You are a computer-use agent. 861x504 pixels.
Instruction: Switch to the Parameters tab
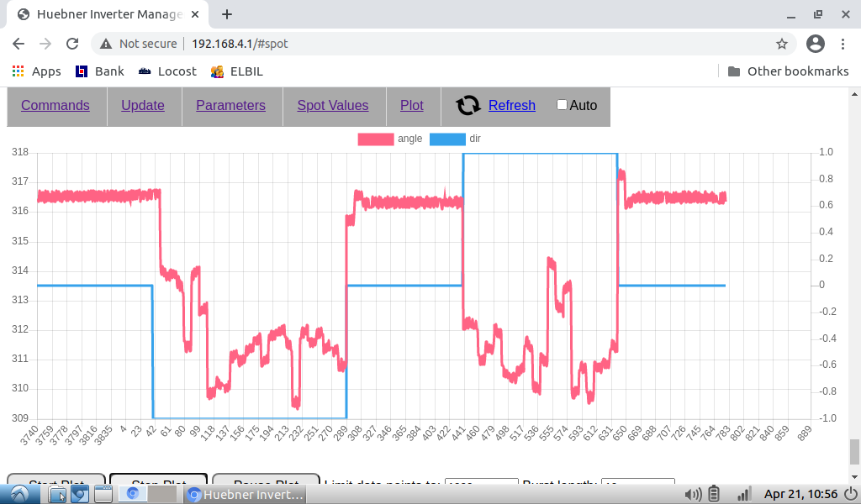pos(230,105)
